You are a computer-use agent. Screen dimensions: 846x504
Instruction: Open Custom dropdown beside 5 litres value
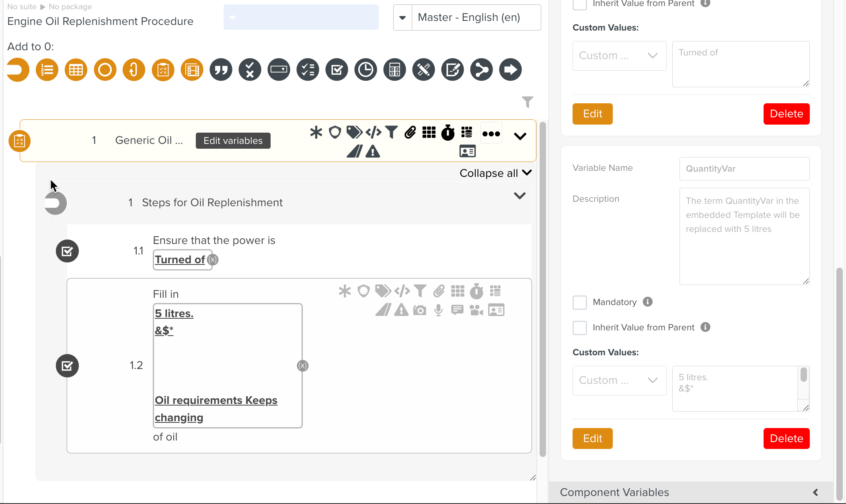(619, 380)
